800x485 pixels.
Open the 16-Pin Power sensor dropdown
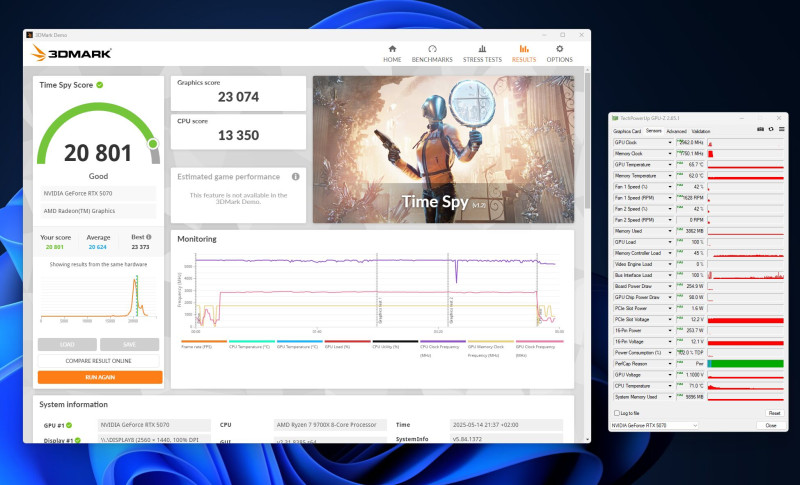click(669, 330)
